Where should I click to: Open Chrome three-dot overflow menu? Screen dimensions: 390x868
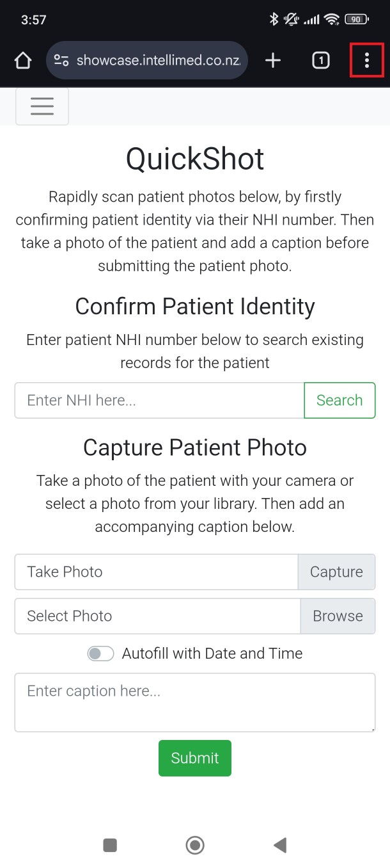tap(366, 60)
